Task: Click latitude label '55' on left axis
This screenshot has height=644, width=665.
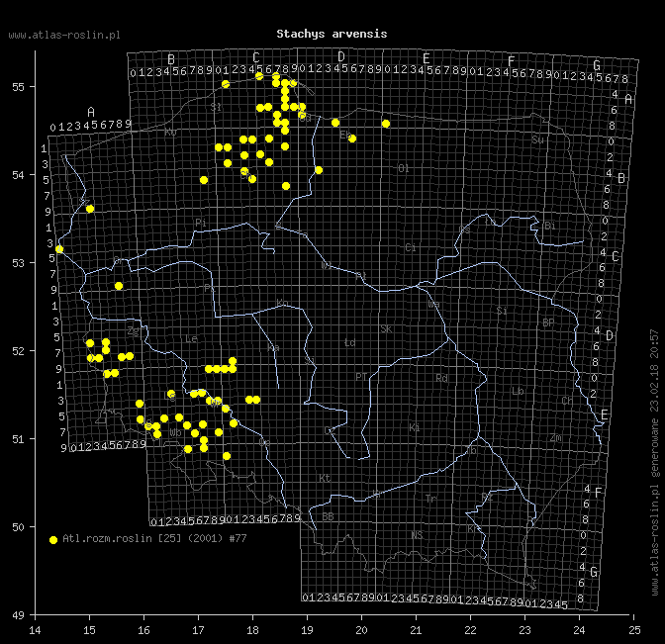Action: click(18, 87)
